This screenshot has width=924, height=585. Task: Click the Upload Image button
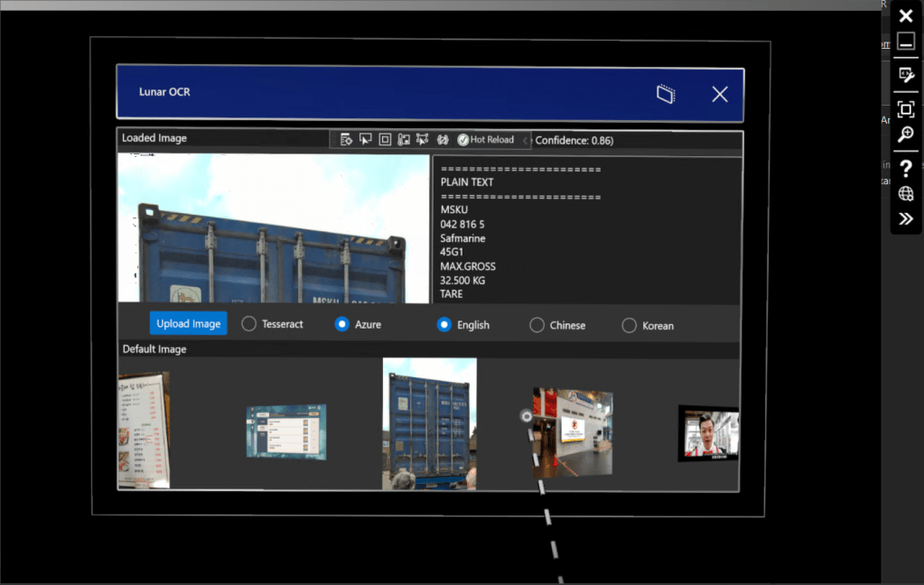pyautogui.click(x=189, y=323)
